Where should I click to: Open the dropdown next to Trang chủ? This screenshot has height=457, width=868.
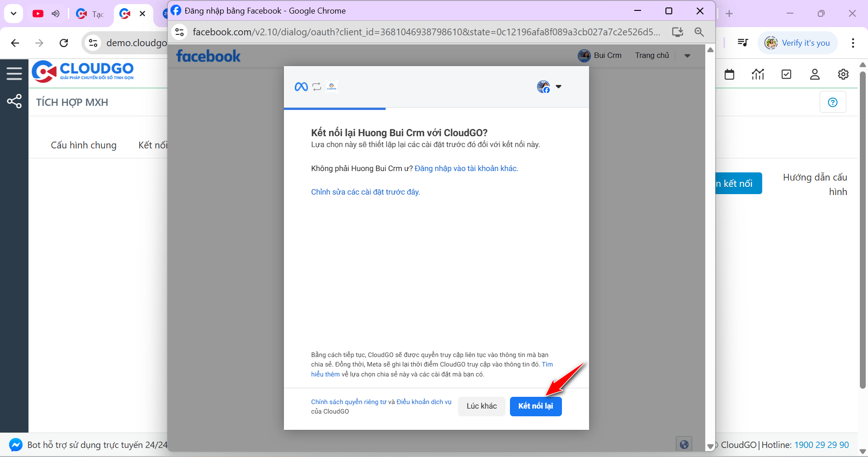687,56
